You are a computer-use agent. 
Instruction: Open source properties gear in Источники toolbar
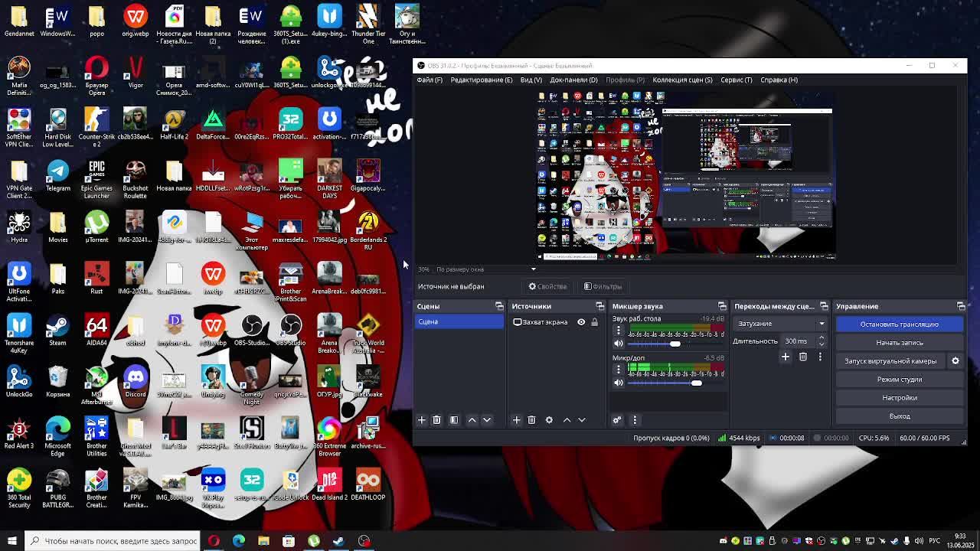(549, 419)
